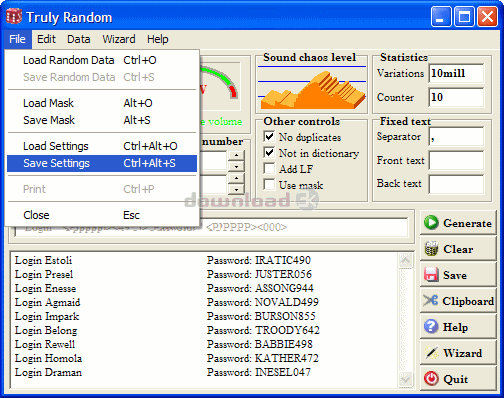Click the Back text input field

456,184
